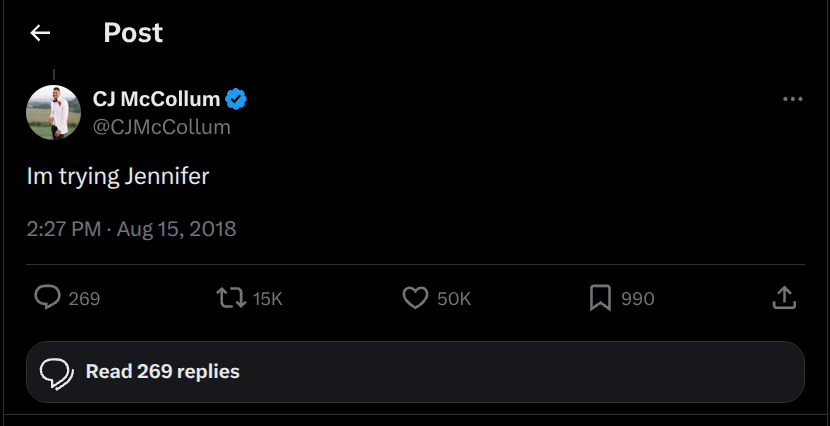Click the blue verified badge
This screenshot has height=426, width=830.
pyautogui.click(x=236, y=99)
